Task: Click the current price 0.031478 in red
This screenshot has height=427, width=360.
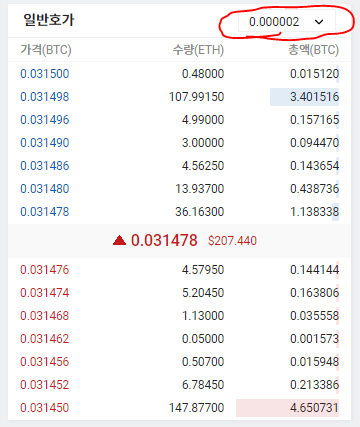Action: [x=164, y=240]
